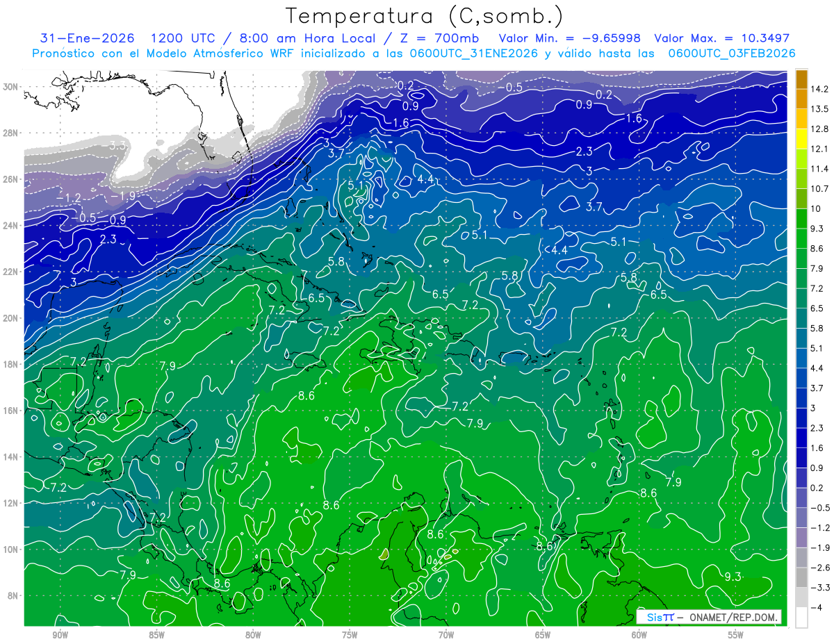Click the '10' colorbar scale label
This screenshot has width=834, height=644.
pyautogui.click(x=817, y=209)
